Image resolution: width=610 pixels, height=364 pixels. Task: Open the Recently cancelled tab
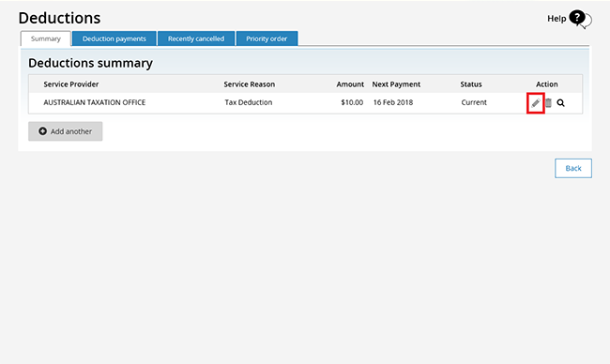(196, 38)
